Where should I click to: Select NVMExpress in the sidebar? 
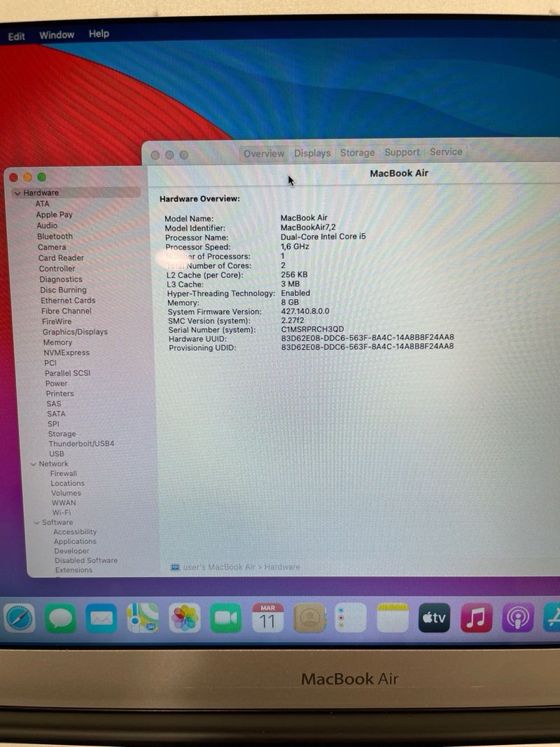tap(66, 353)
